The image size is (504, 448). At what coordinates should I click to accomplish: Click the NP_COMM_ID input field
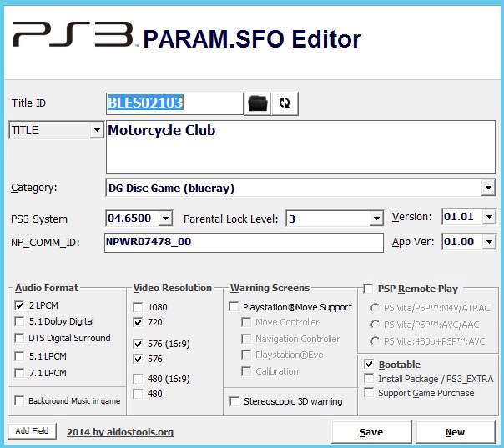[x=244, y=242]
